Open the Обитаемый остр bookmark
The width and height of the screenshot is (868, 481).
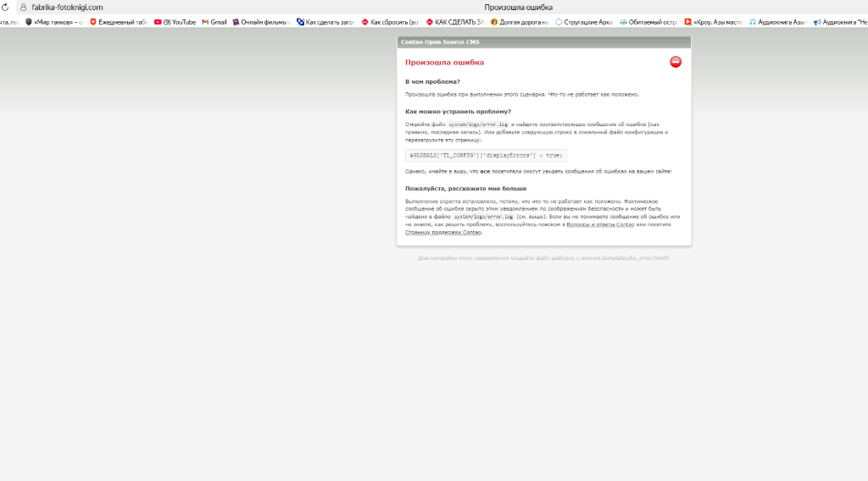tap(648, 22)
